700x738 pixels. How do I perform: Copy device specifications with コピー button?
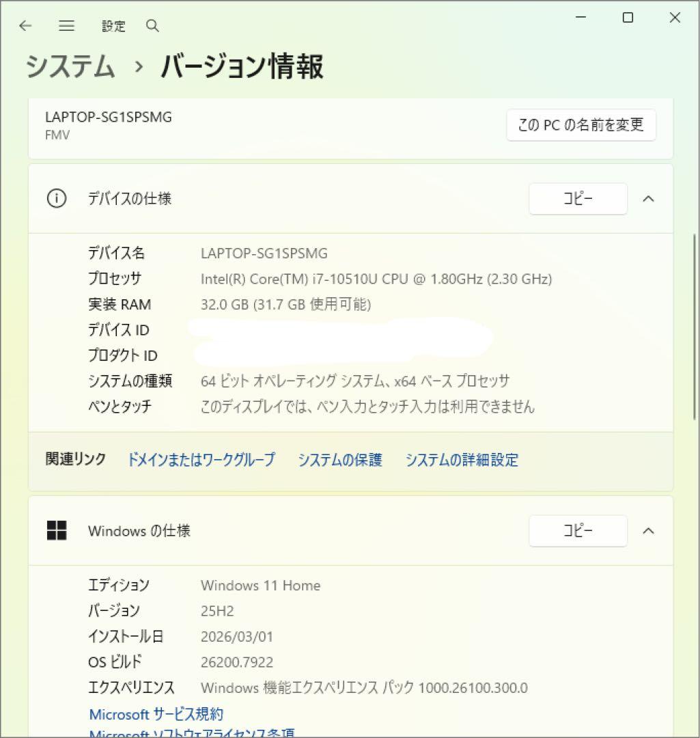point(578,199)
